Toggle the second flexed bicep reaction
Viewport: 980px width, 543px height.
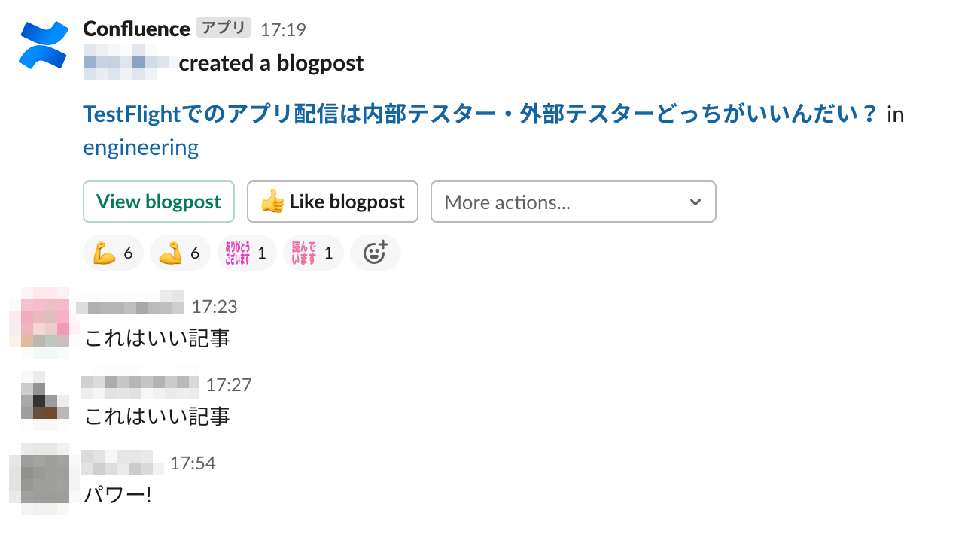click(180, 253)
